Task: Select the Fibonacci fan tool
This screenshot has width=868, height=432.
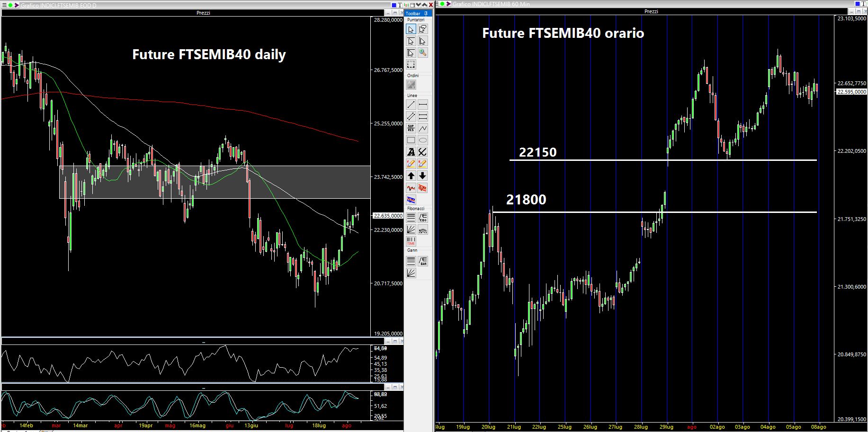Action: [411, 229]
